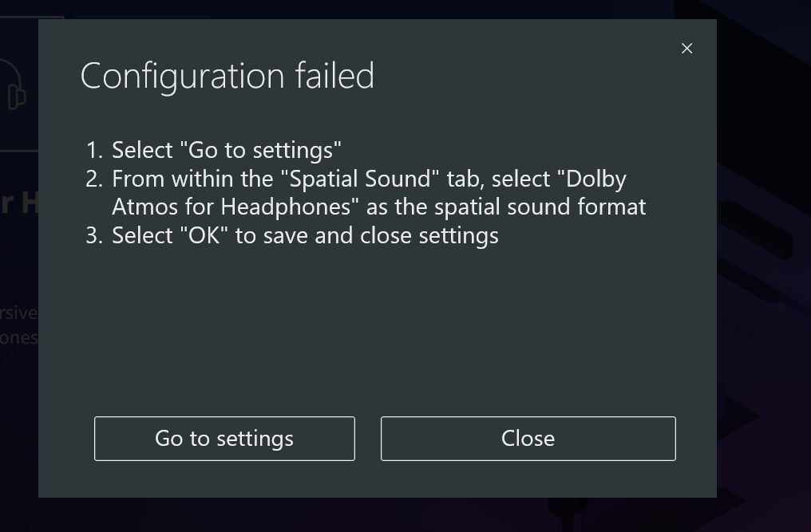
Task: Click the Configuration failed heading
Action: click(227, 77)
